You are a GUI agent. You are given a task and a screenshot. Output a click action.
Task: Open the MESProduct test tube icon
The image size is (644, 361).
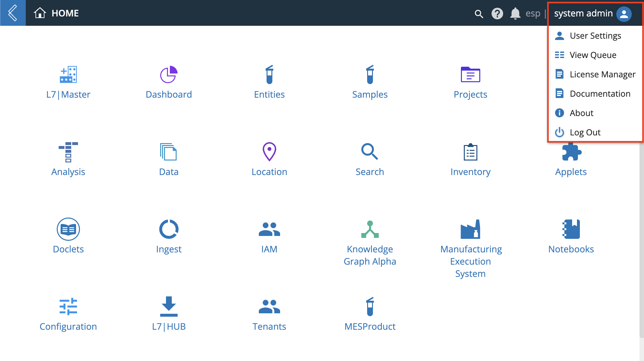pos(370,307)
